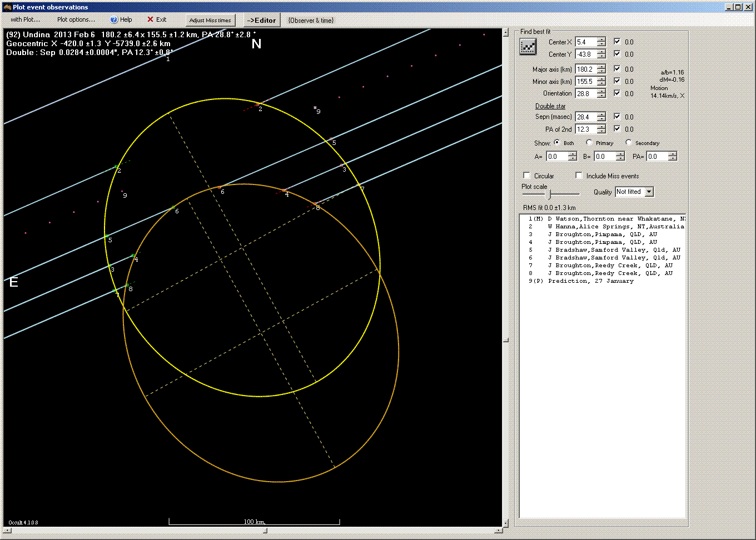The height and width of the screenshot is (540, 756).
Task: Select row 9 Prediction, 27 January
Action: 603,281
